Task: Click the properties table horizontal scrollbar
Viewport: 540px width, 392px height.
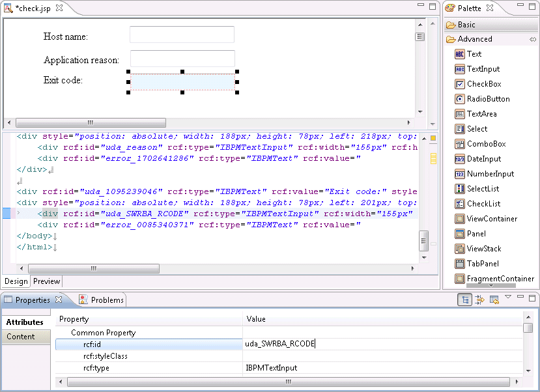Action: (x=289, y=382)
